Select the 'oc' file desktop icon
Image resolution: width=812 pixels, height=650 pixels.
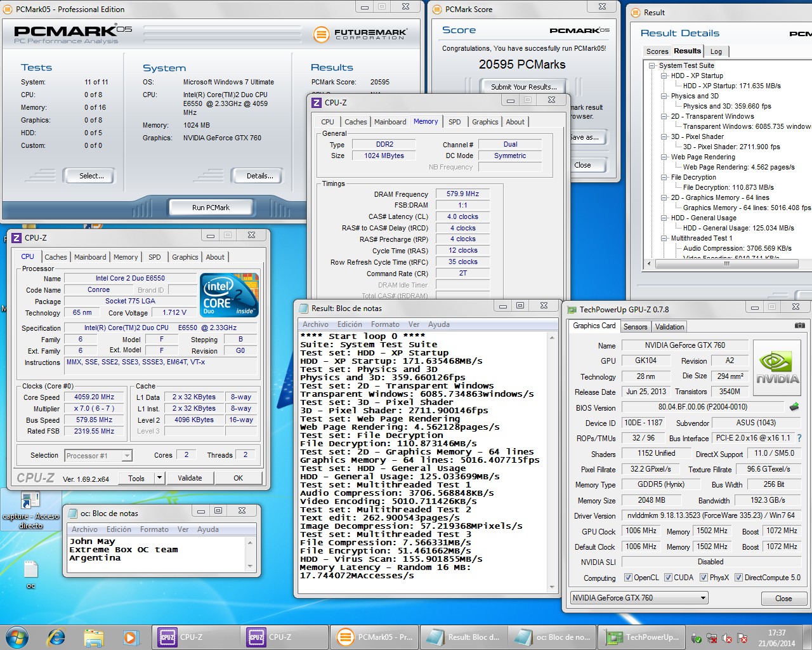point(30,574)
